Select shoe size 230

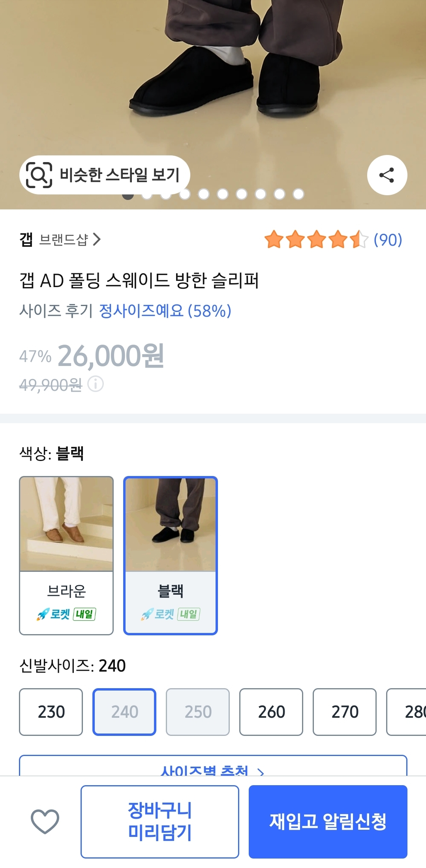tap(51, 712)
